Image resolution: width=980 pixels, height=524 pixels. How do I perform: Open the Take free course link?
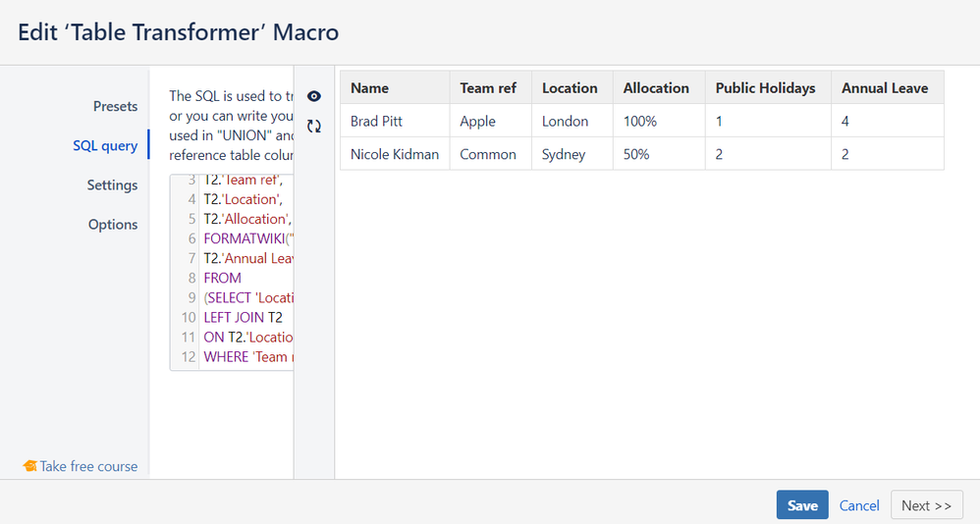coord(88,466)
